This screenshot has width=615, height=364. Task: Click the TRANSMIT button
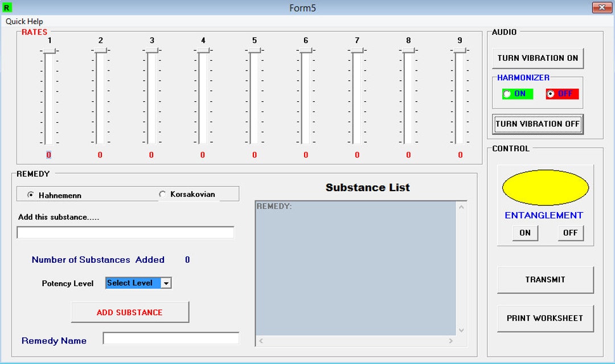[545, 279]
